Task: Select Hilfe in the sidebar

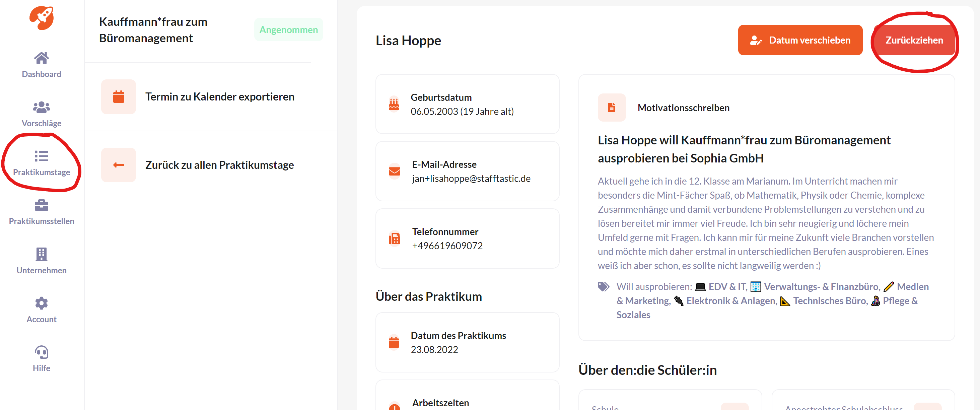Action: [x=42, y=368]
